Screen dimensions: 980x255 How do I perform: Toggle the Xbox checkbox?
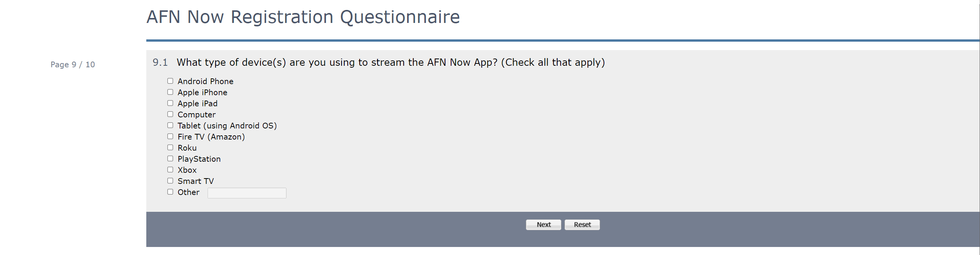[x=170, y=170]
